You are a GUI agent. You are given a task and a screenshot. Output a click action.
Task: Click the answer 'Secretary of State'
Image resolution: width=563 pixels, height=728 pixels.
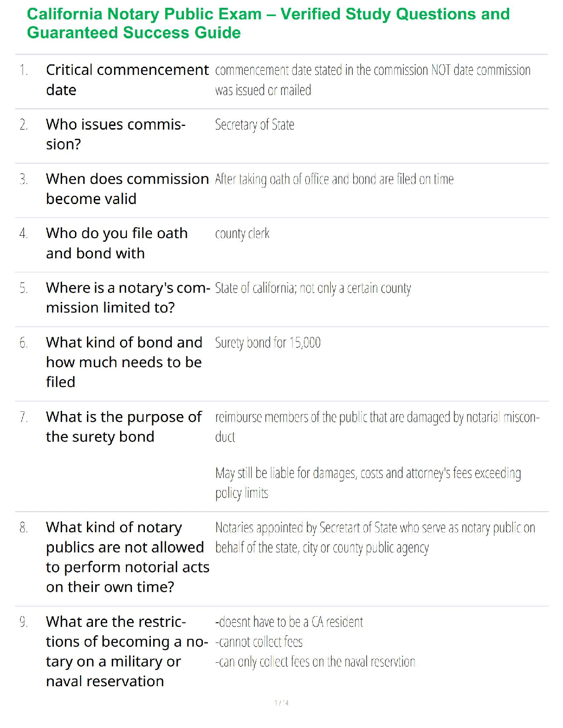[254, 125]
